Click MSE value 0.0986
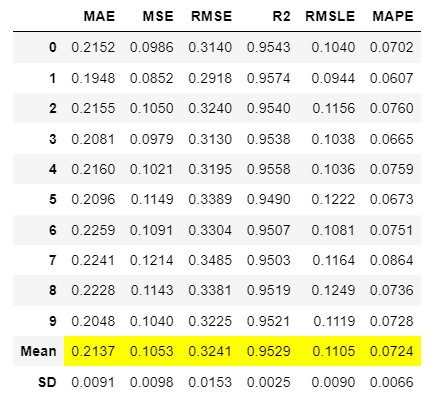The width and height of the screenshot is (434, 399). (x=152, y=47)
